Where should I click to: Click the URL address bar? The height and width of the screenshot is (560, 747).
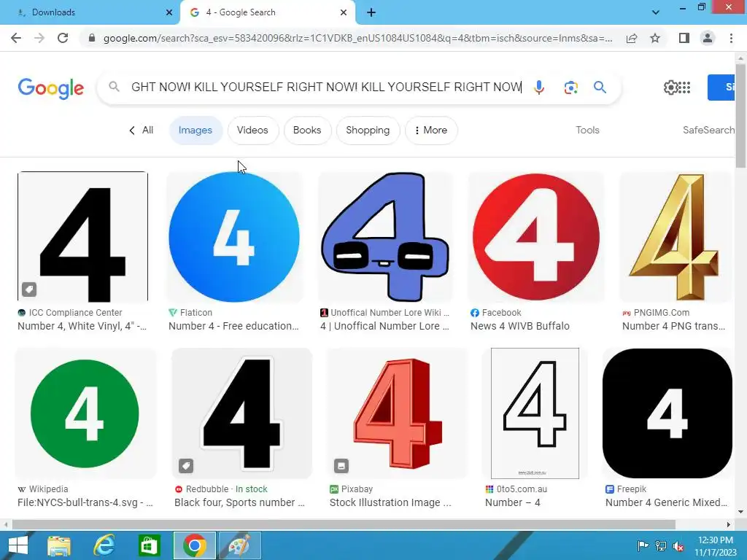tap(357, 38)
